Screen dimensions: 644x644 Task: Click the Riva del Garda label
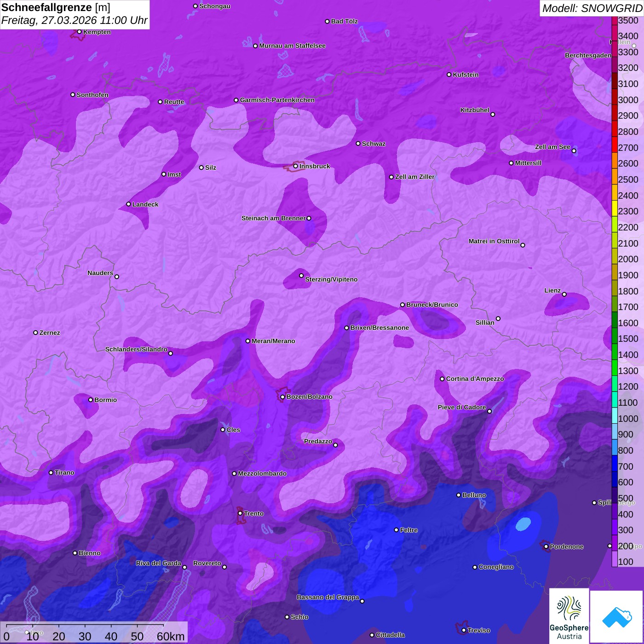point(158,563)
